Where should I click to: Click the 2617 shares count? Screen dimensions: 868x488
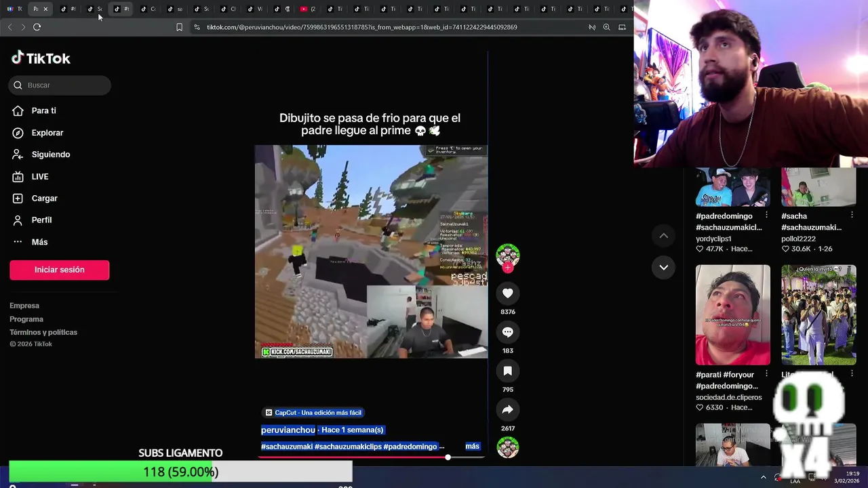[x=507, y=428]
